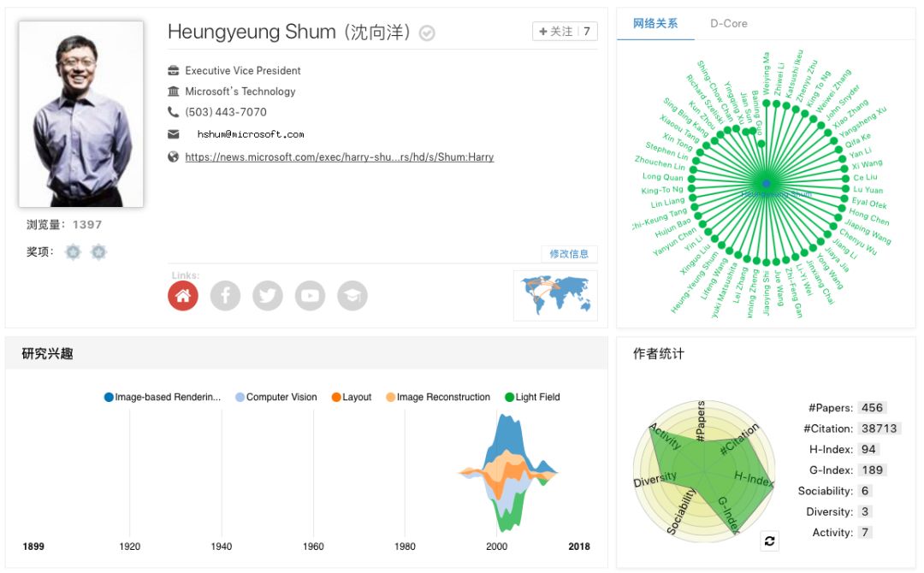Image resolution: width=924 pixels, height=573 pixels.
Task: Click the orange Layout legend swatch
Action: 336,397
